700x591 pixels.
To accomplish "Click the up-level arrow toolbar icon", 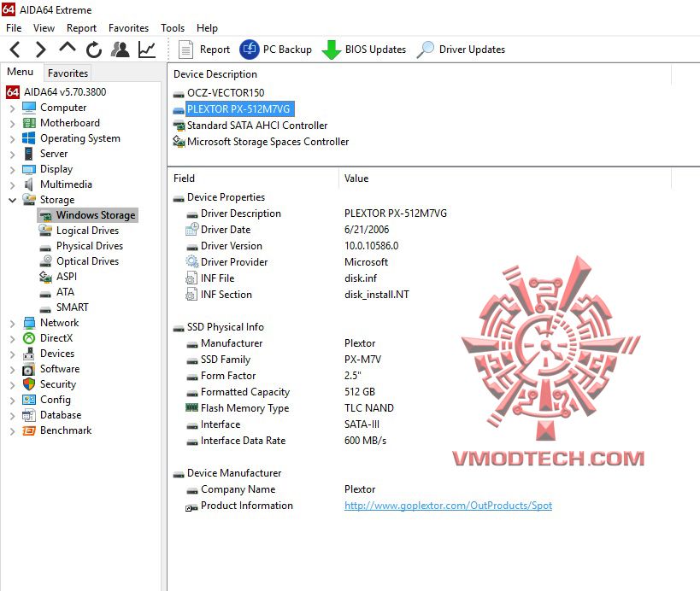I will (x=67, y=47).
